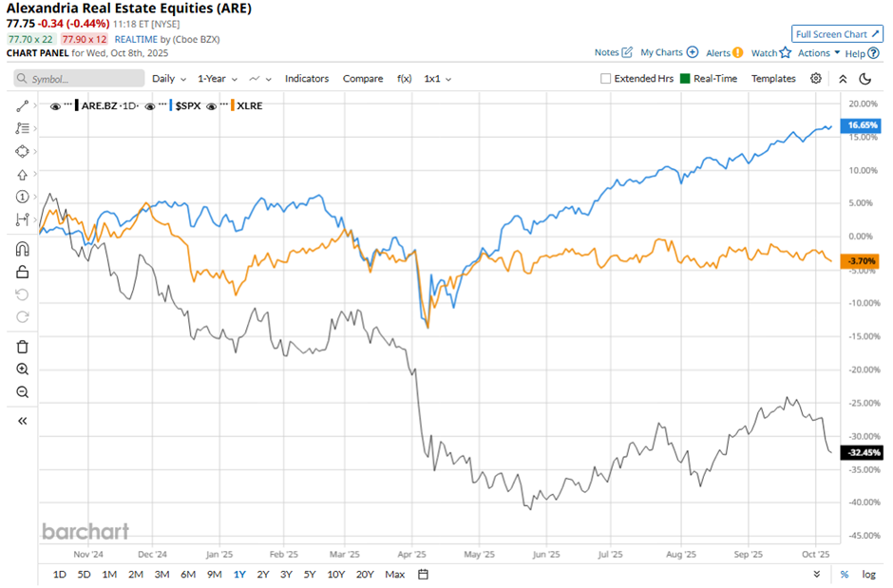Screen dimensions: 893x588
Task: Pick the numbered label tool
Action: (x=22, y=197)
